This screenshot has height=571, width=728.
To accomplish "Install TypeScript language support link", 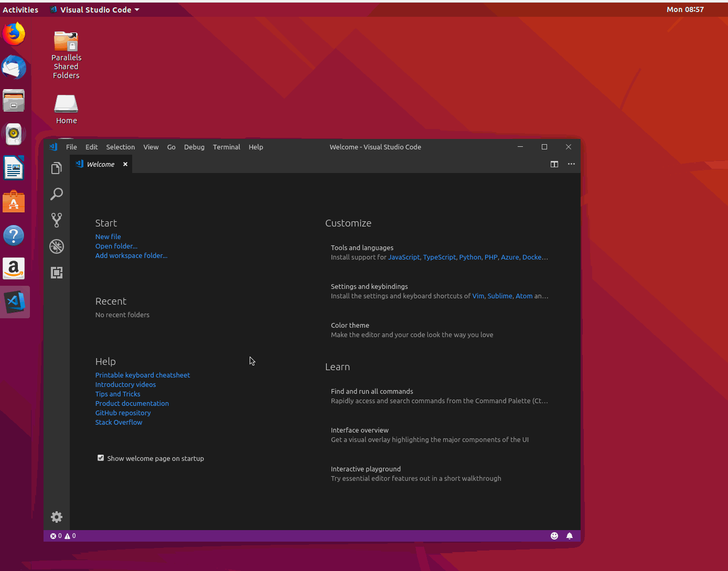I will click(x=440, y=257).
